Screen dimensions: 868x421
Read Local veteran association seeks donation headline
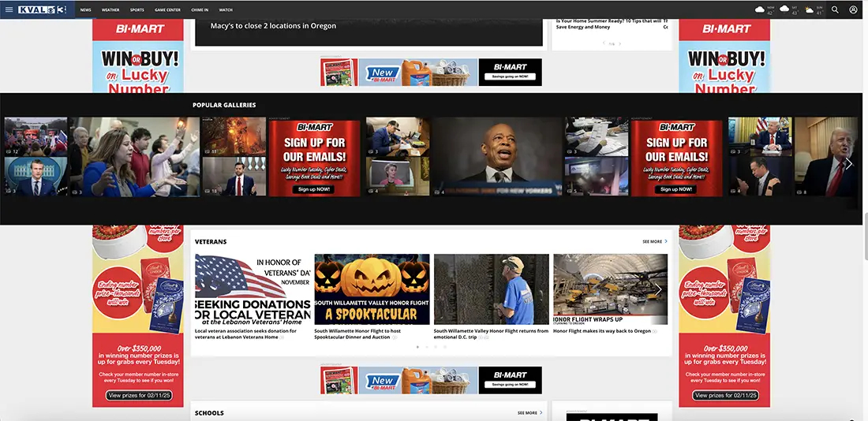point(245,333)
